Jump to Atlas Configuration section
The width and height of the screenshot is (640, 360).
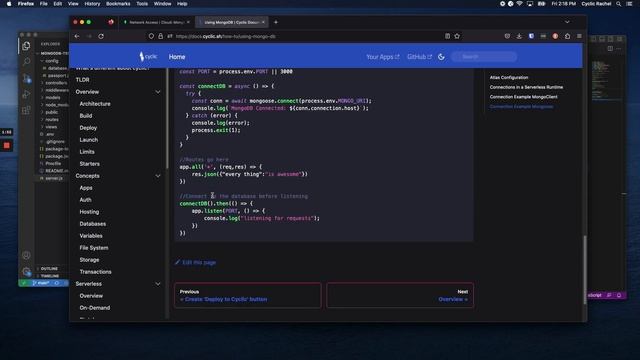[509, 77]
